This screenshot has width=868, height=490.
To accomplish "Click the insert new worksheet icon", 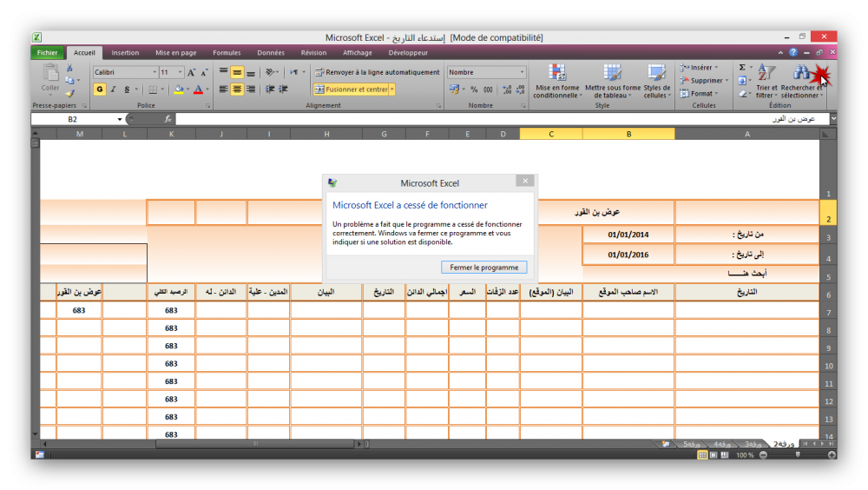I will 666,444.
